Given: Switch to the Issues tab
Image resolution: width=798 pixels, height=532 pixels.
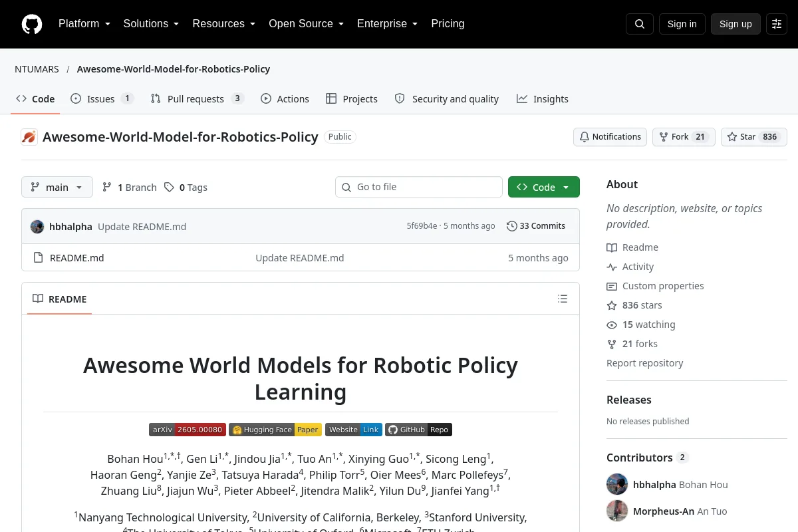Looking at the screenshot, I should [102, 99].
